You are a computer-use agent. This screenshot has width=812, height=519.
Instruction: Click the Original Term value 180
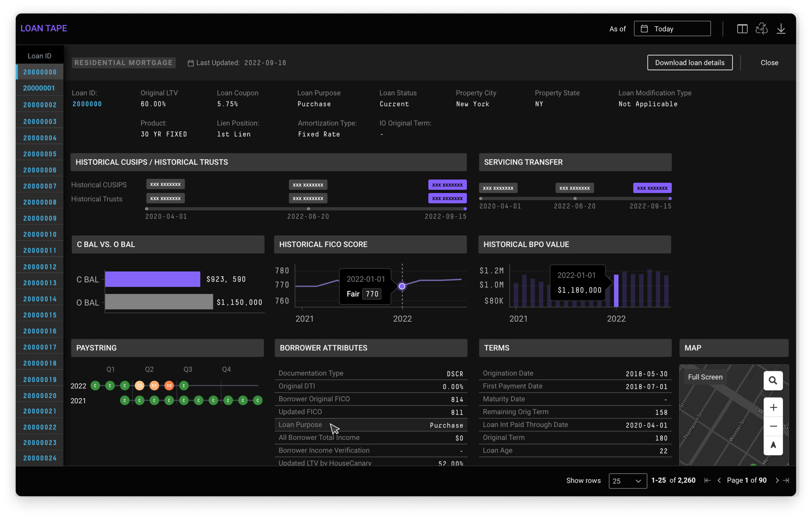[661, 438]
